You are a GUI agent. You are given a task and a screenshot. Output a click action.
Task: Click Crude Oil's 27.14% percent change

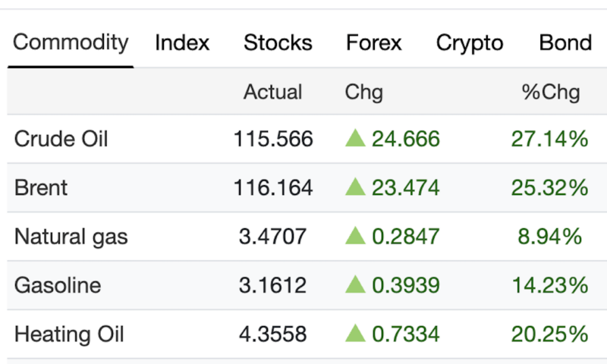click(x=549, y=140)
